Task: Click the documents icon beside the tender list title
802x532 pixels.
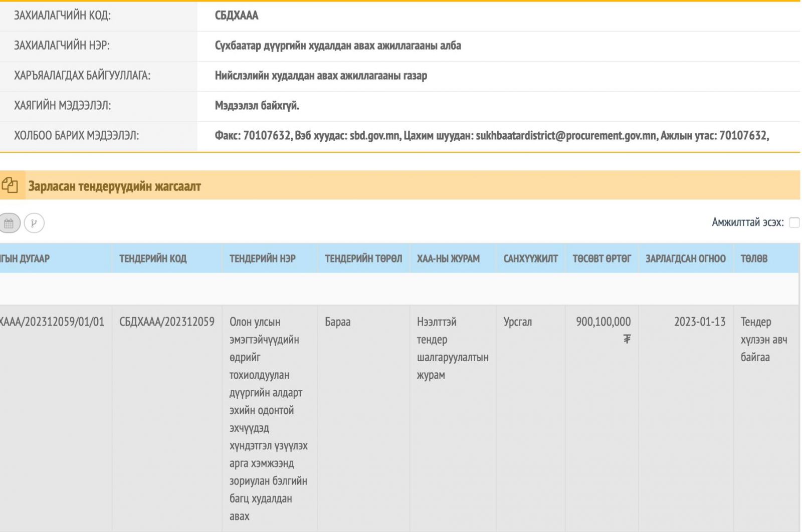Action: pos(10,186)
